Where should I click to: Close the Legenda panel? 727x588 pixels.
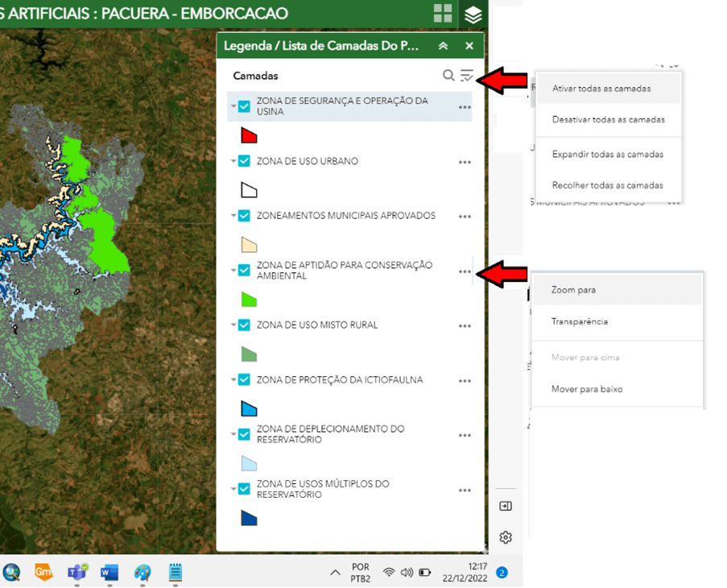click(x=469, y=47)
